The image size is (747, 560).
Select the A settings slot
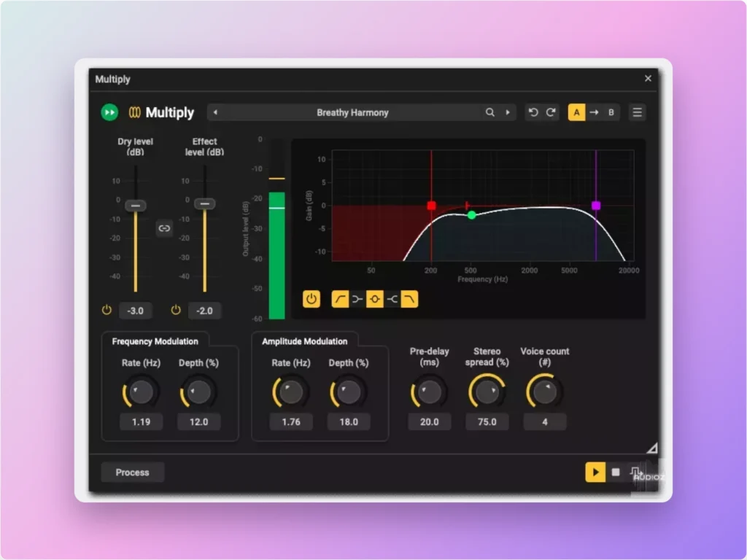(x=576, y=112)
